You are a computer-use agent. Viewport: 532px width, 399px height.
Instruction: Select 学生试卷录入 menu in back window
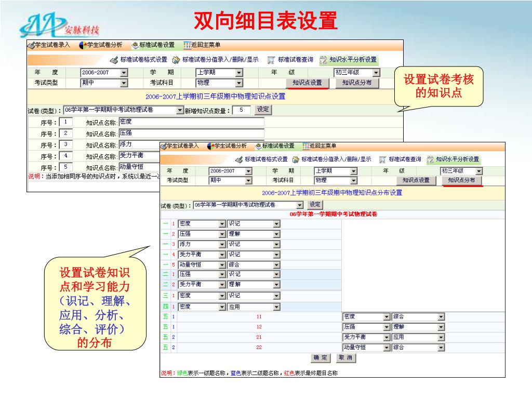pos(52,45)
